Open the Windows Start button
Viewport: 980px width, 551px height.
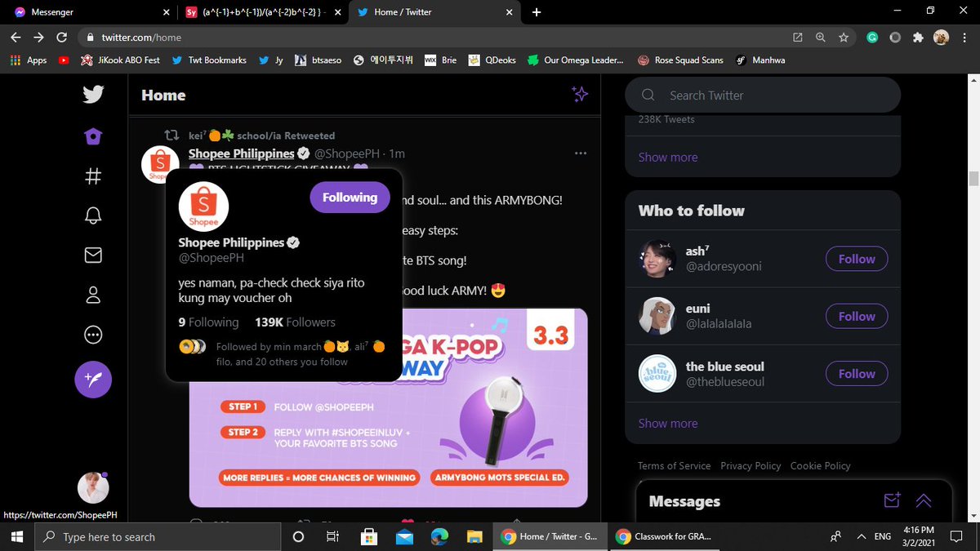click(16, 536)
